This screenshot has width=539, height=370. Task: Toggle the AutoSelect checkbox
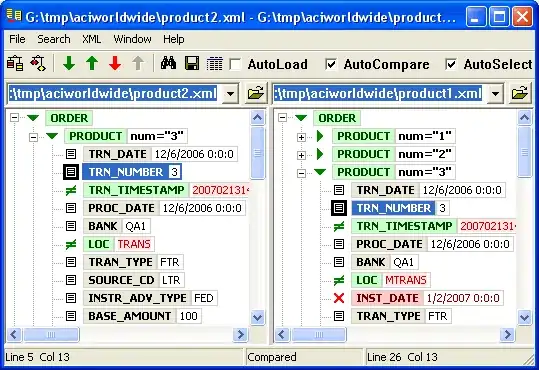pyautogui.click(x=451, y=64)
